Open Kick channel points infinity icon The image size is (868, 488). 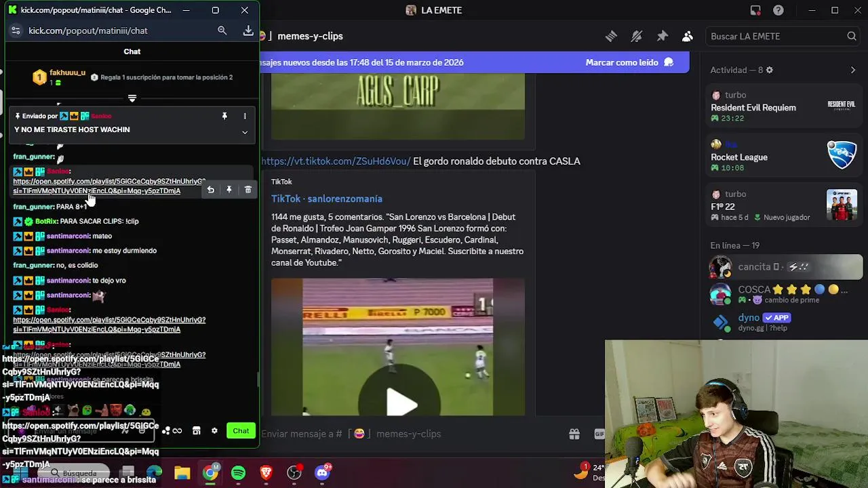click(177, 430)
